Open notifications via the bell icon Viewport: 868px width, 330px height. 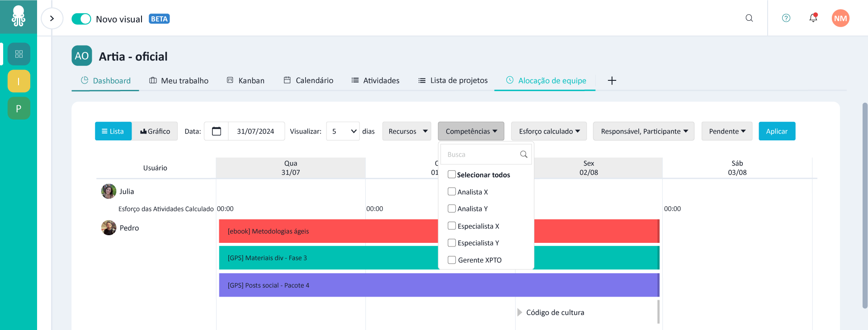(813, 18)
